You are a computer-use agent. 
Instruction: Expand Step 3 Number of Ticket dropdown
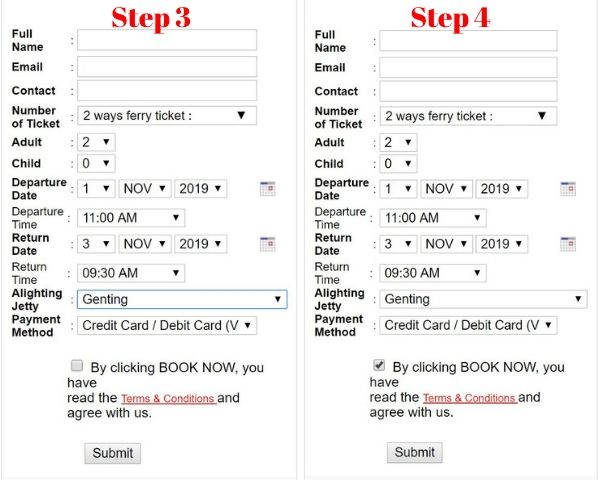pos(166,116)
